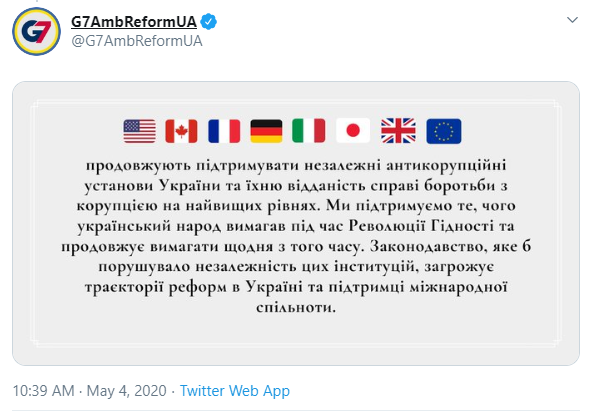The height and width of the screenshot is (411, 595).
Task: Click the United States flag icon
Action: (x=140, y=131)
